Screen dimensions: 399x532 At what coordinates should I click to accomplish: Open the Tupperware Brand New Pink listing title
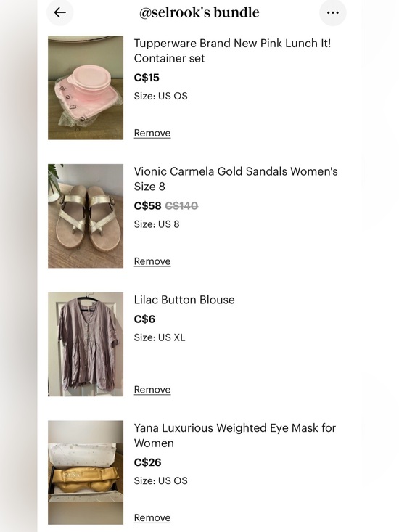pos(233,51)
